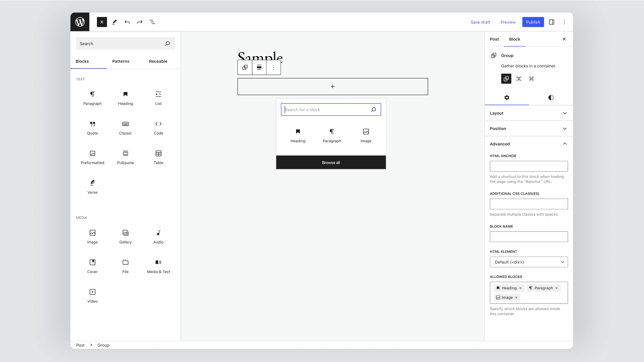
Task: Insert the Pullquote block from inserter
Action: pyautogui.click(x=125, y=158)
